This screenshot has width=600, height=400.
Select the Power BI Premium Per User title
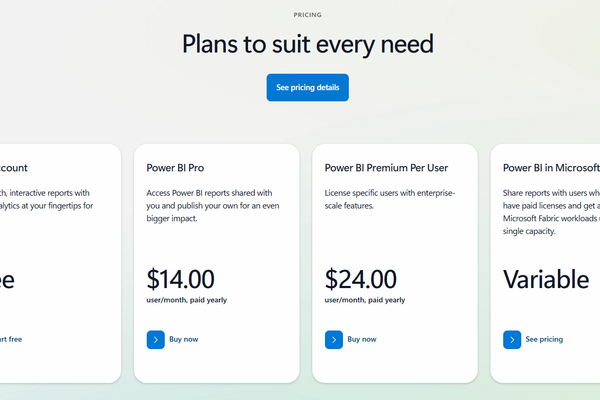(x=386, y=168)
